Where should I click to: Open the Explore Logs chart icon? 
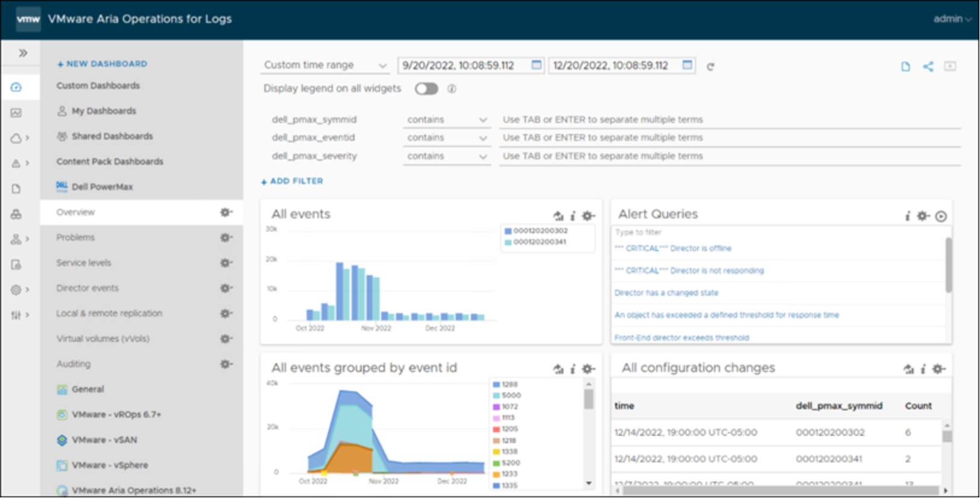click(16, 113)
